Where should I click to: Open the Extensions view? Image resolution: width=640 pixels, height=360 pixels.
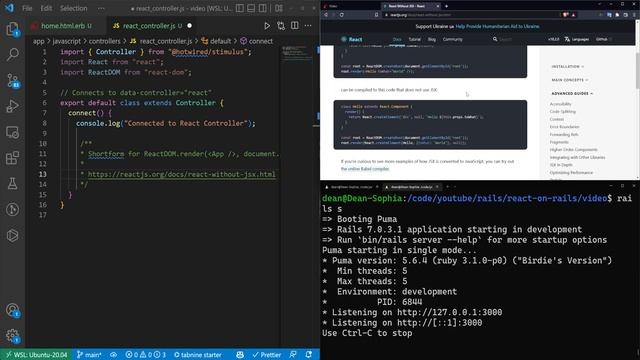pos(12,158)
